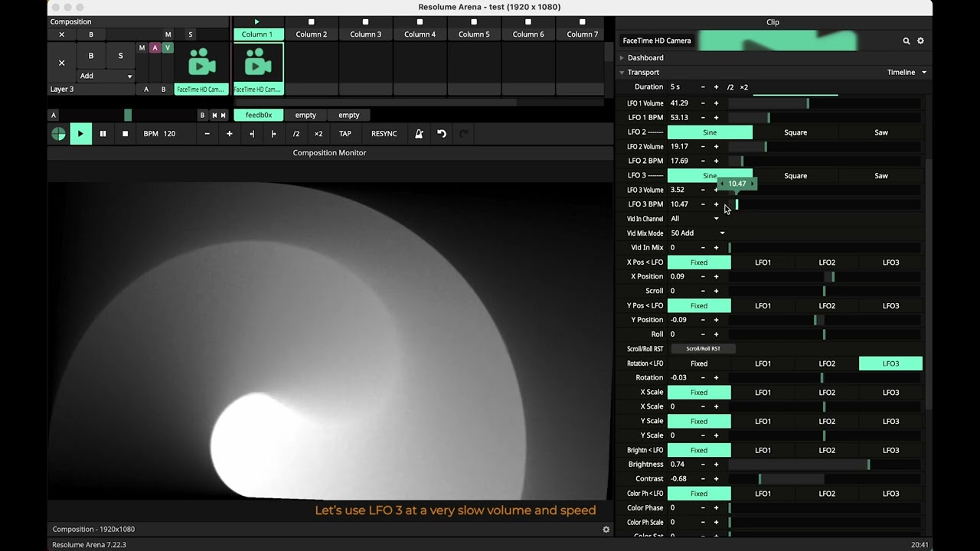
Task: Trigger Column 2 square marker
Action: click(311, 21)
